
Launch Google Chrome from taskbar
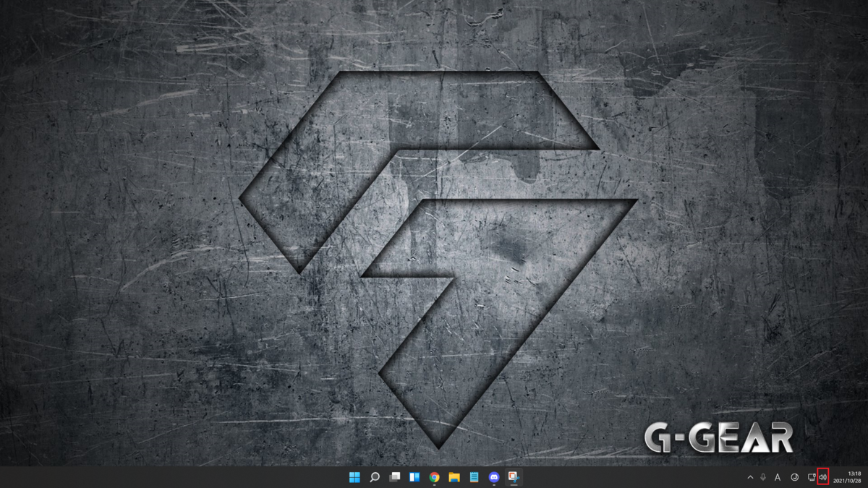coord(434,477)
